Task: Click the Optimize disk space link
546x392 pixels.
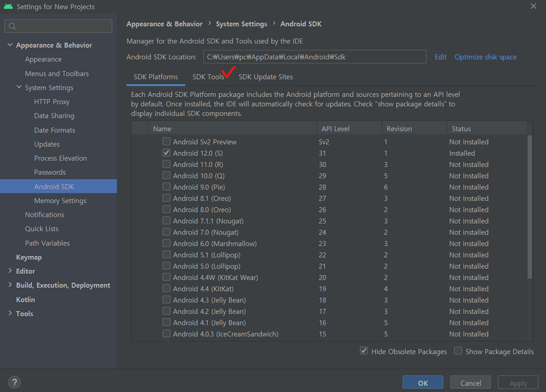Action: click(485, 57)
